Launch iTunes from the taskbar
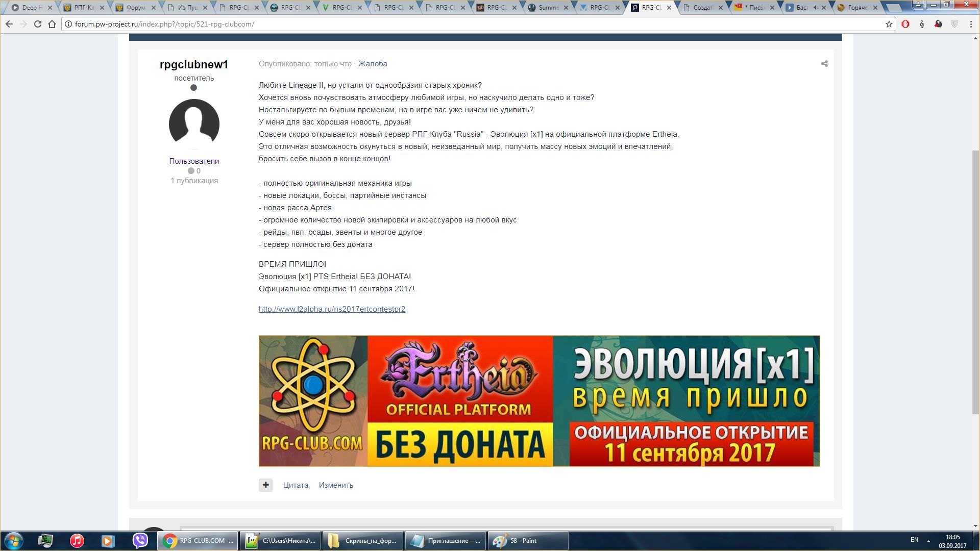This screenshot has width=980, height=551. (x=77, y=541)
